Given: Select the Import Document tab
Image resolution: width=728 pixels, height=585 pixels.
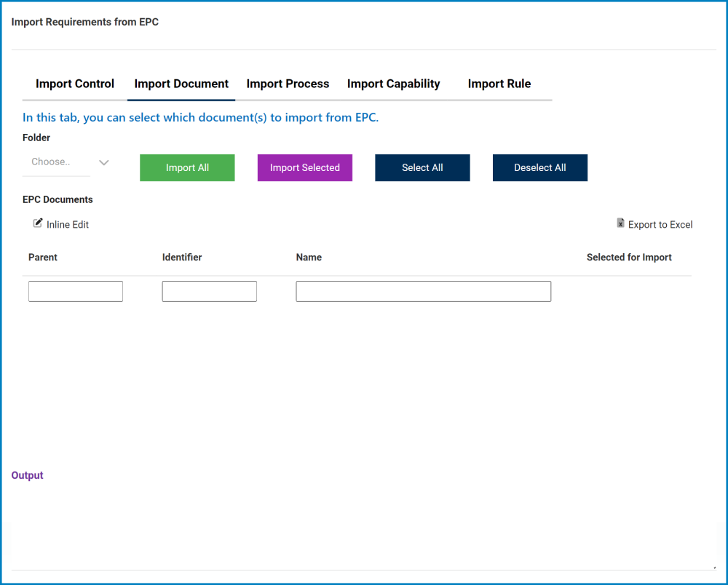Looking at the screenshot, I should pos(181,84).
